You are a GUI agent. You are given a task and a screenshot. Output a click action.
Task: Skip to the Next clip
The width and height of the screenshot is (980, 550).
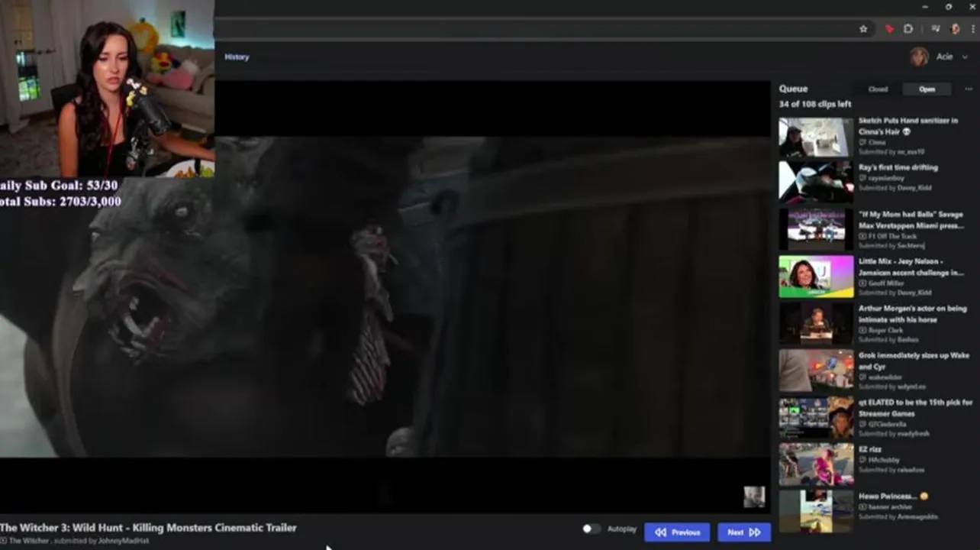[x=744, y=532]
